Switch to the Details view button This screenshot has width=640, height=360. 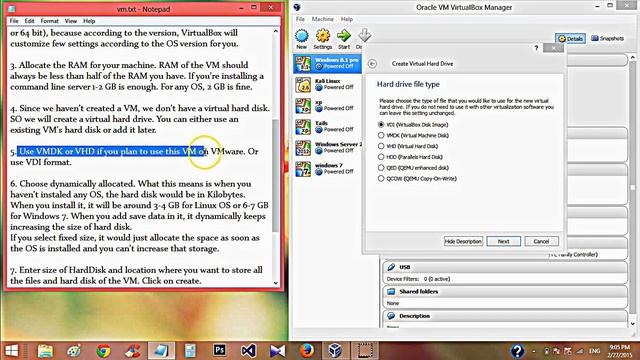coord(571,38)
